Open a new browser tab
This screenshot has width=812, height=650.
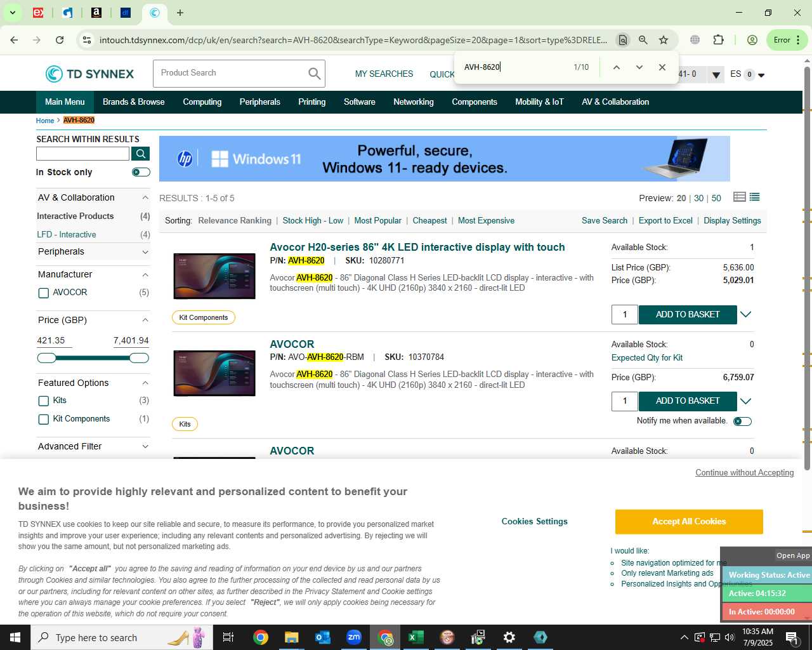click(180, 13)
